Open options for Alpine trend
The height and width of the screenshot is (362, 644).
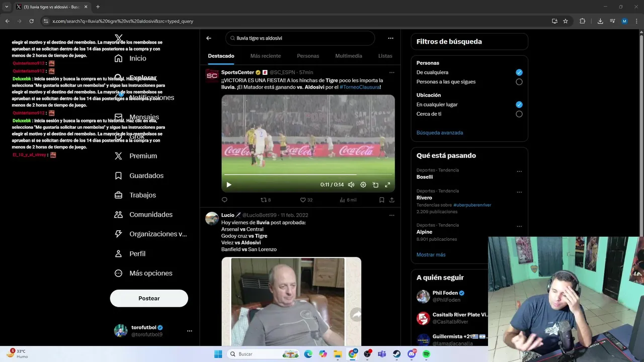(519, 226)
